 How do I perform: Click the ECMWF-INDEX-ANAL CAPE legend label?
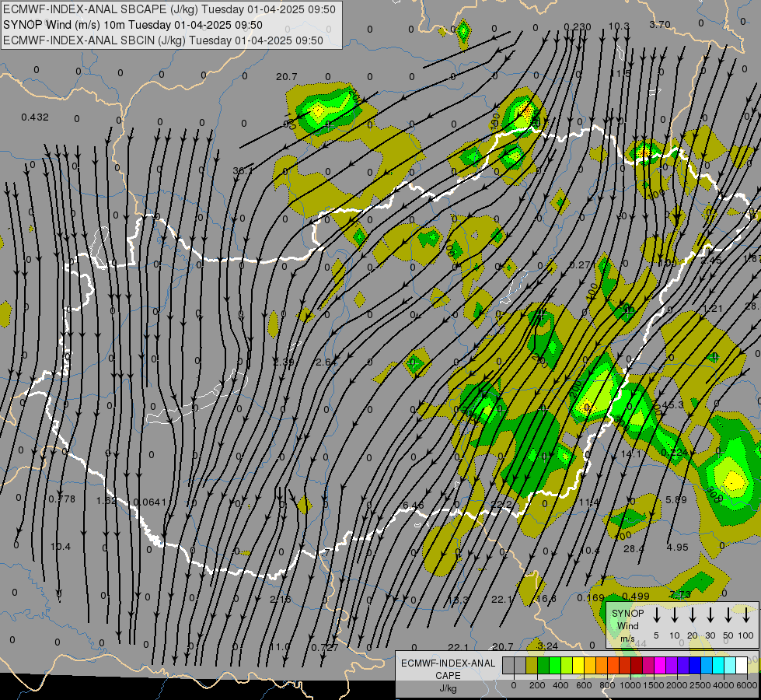(448, 669)
